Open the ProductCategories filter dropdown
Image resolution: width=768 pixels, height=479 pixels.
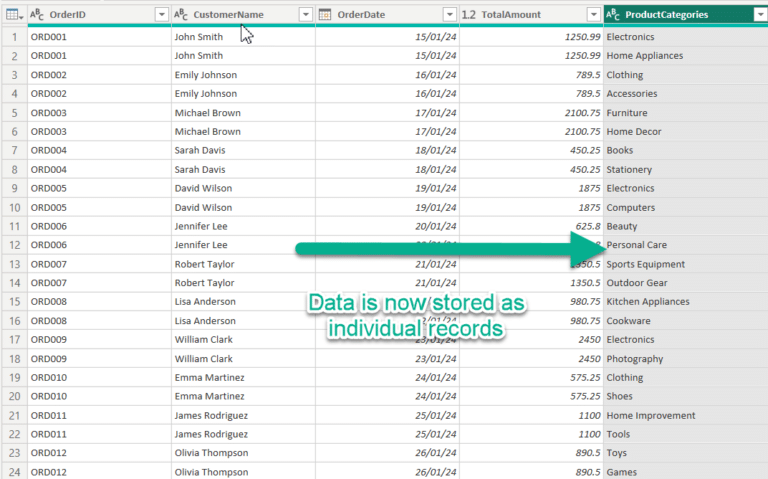[759, 14]
